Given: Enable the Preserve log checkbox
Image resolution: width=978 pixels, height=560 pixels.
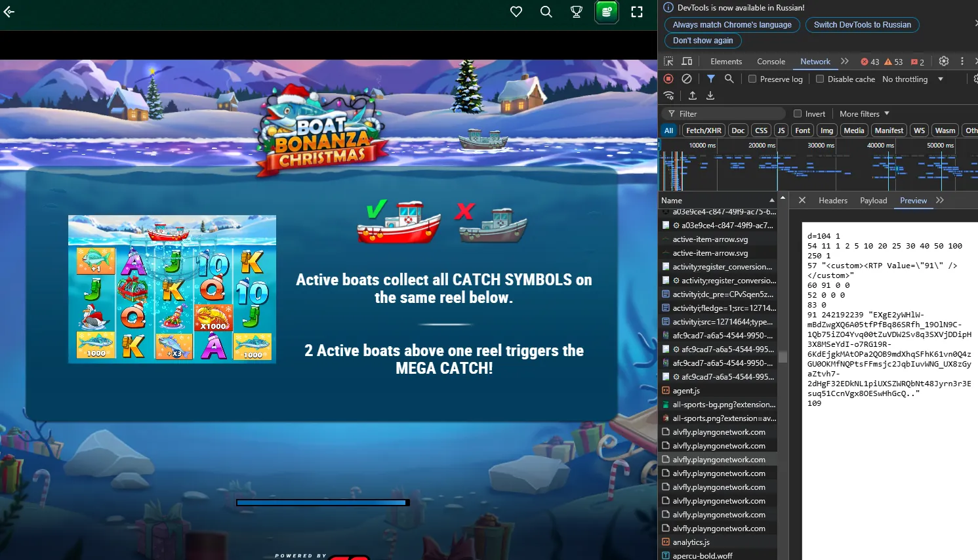Looking at the screenshot, I should pos(752,79).
